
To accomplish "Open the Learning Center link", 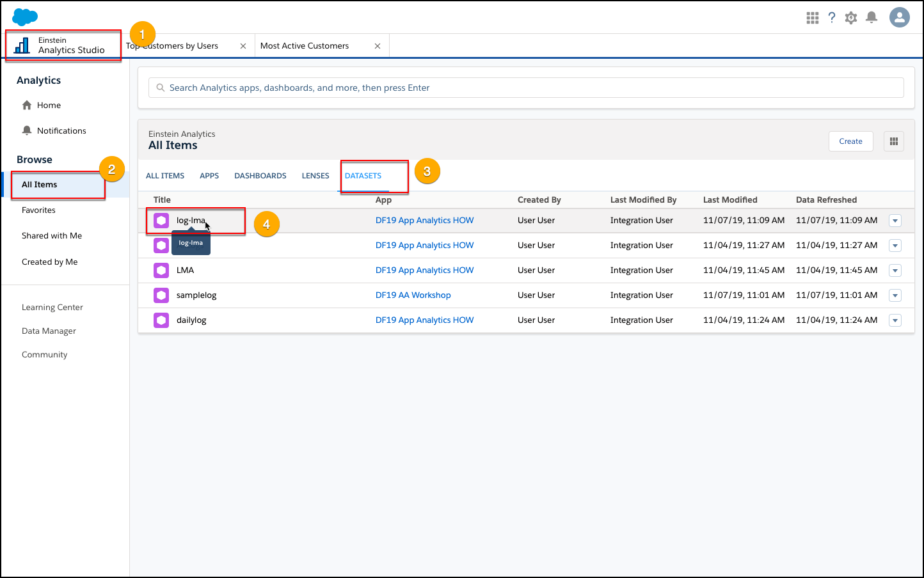I will coord(52,308).
